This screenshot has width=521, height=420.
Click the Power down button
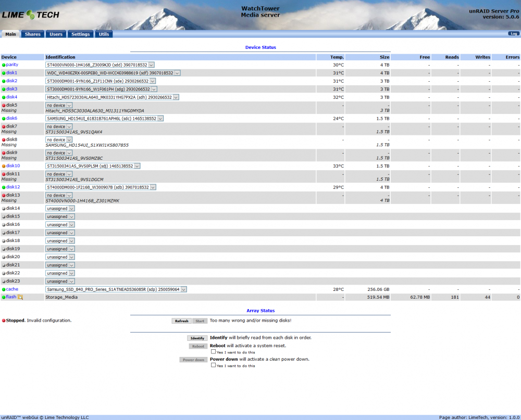pyautogui.click(x=193, y=360)
